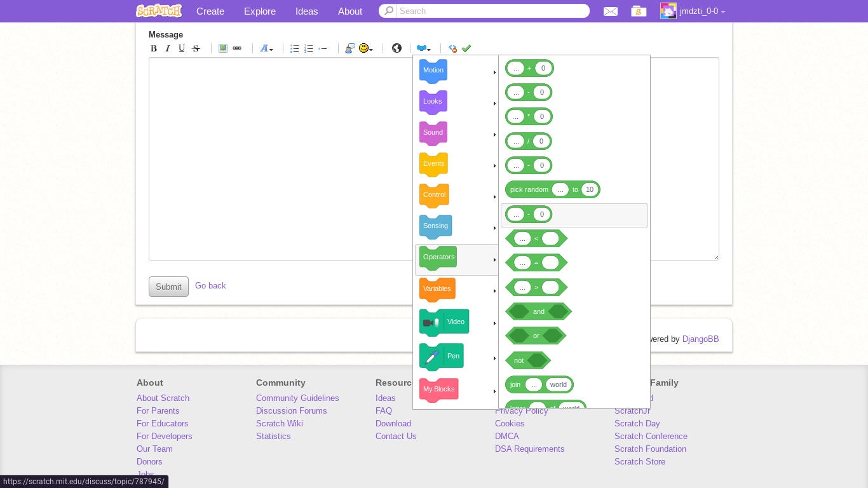This screenshot has width=868, height=488.
Task: Select the Operators blocks category
Action: click(x=438, y=257)
